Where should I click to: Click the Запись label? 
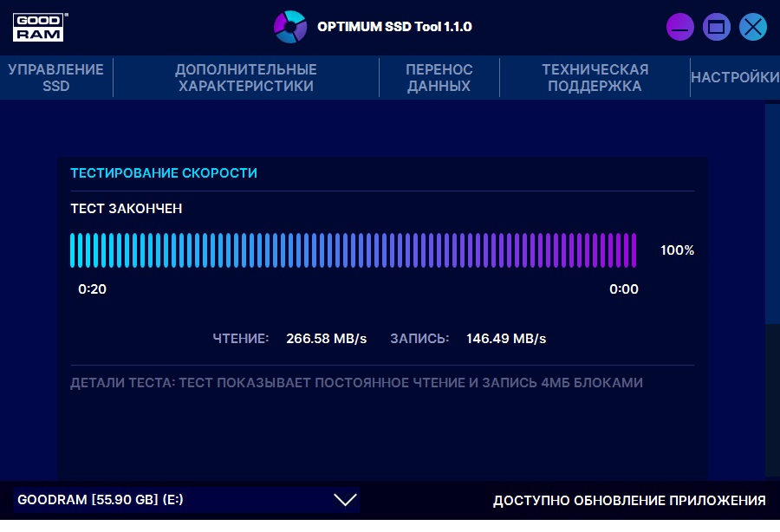[419, 339]
